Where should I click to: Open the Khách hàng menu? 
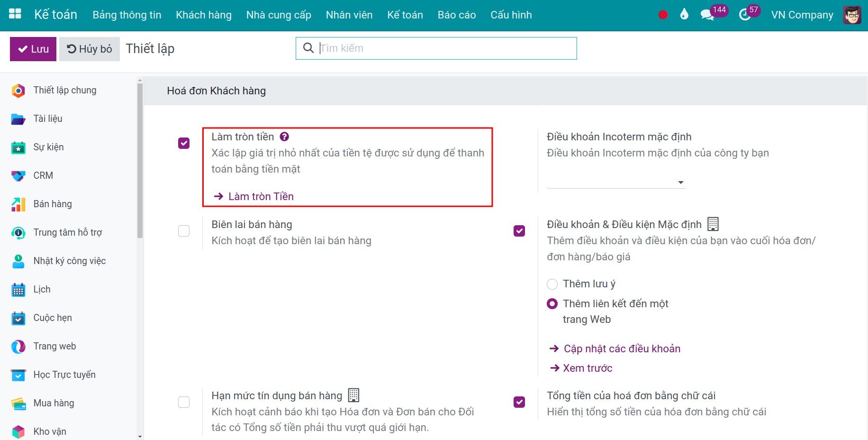coord(204,15)
